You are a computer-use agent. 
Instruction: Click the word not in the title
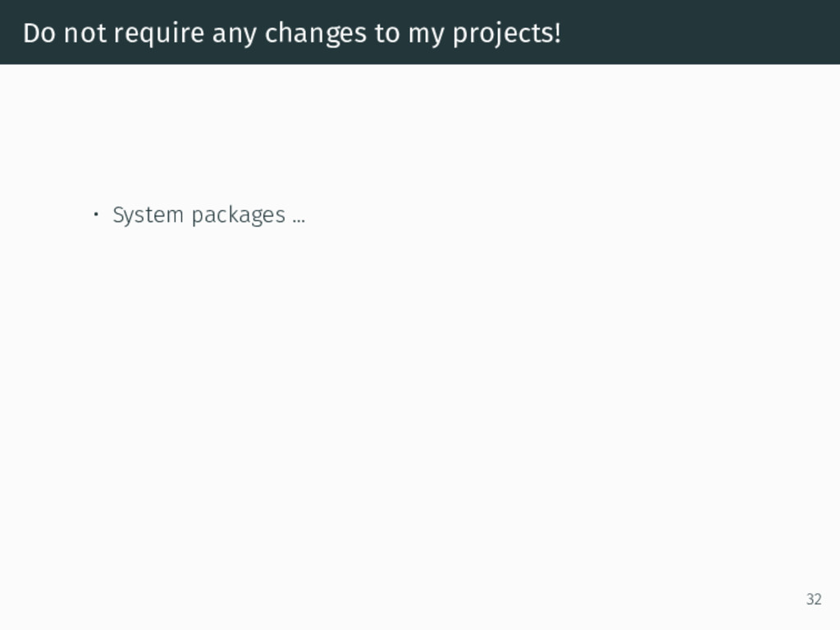pos(85,33)
